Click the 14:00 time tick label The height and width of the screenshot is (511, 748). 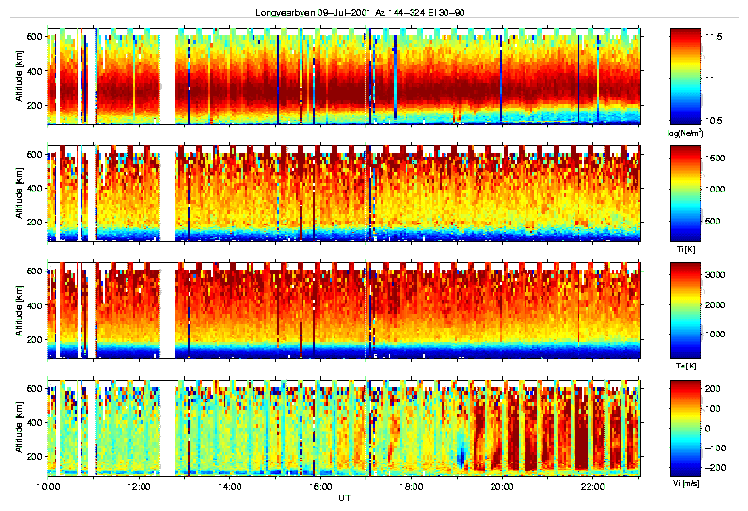coord(230,486)
